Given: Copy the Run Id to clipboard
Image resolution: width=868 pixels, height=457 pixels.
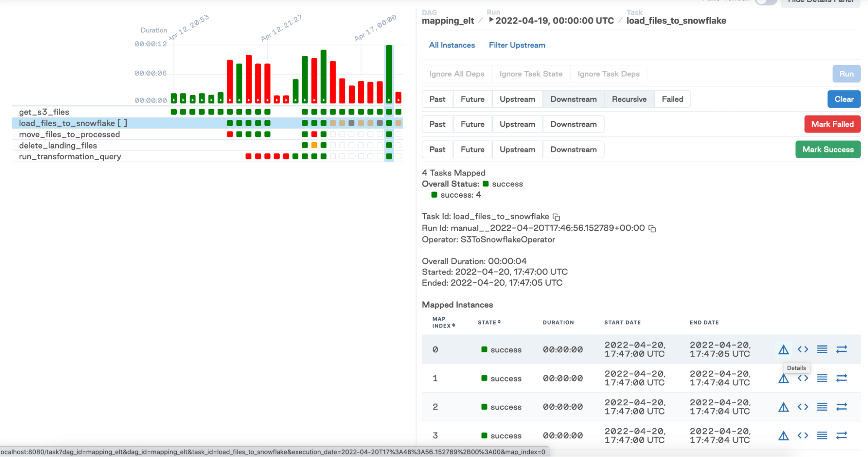Looking at the screenshot, I should 652,228.
